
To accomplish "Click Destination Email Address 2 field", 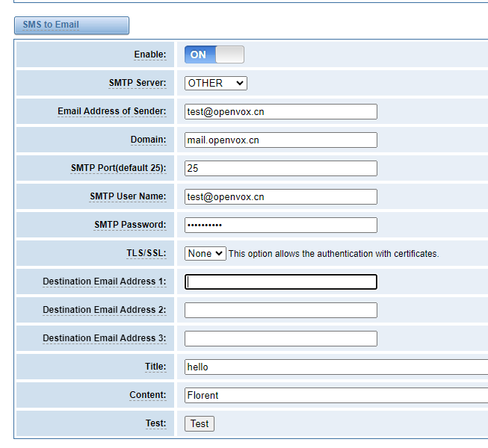I will [x=281, y=310].
